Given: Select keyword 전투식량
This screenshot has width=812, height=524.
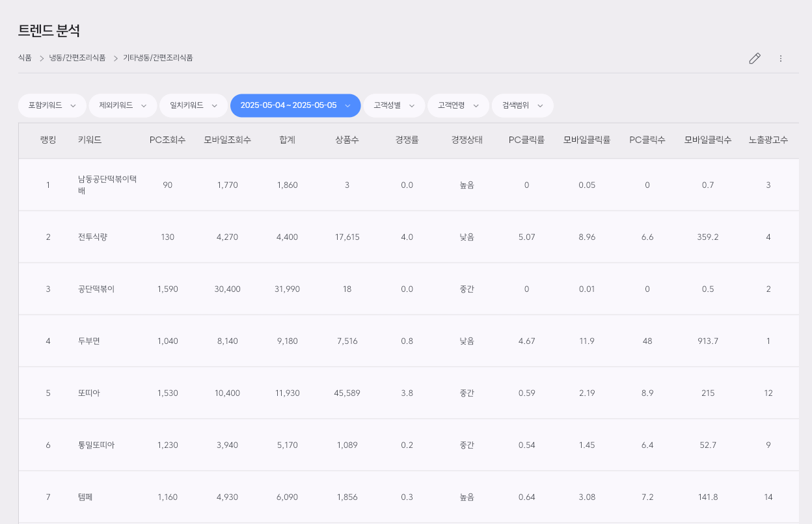Looking at the screenshot, I should click(92, 237).
